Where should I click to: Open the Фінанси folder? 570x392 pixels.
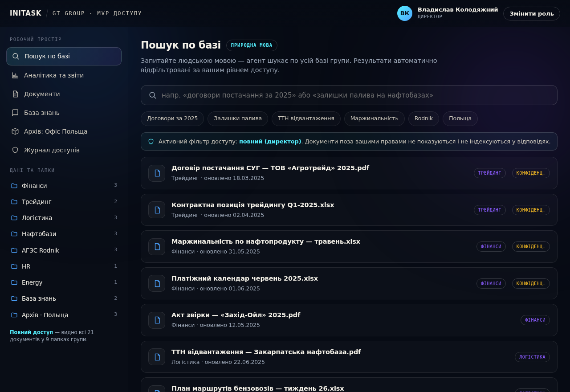pyautogui.click(x=64, y=186)
